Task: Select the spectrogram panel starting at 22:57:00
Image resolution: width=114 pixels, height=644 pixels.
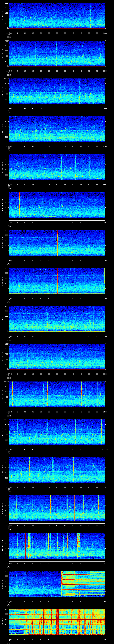Action: coord(57,356)
